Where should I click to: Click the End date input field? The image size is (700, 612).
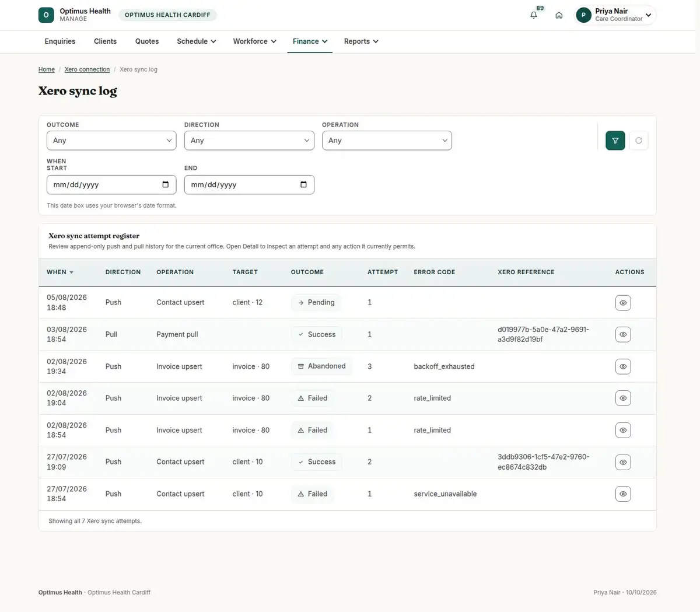[x=249, y=184]
